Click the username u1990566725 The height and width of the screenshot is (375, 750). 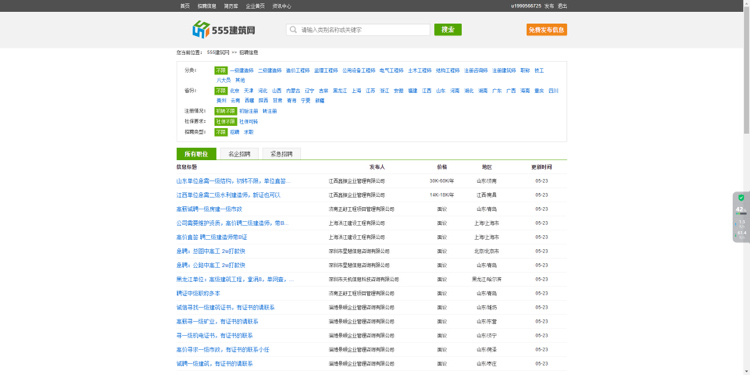coord(526,6)
